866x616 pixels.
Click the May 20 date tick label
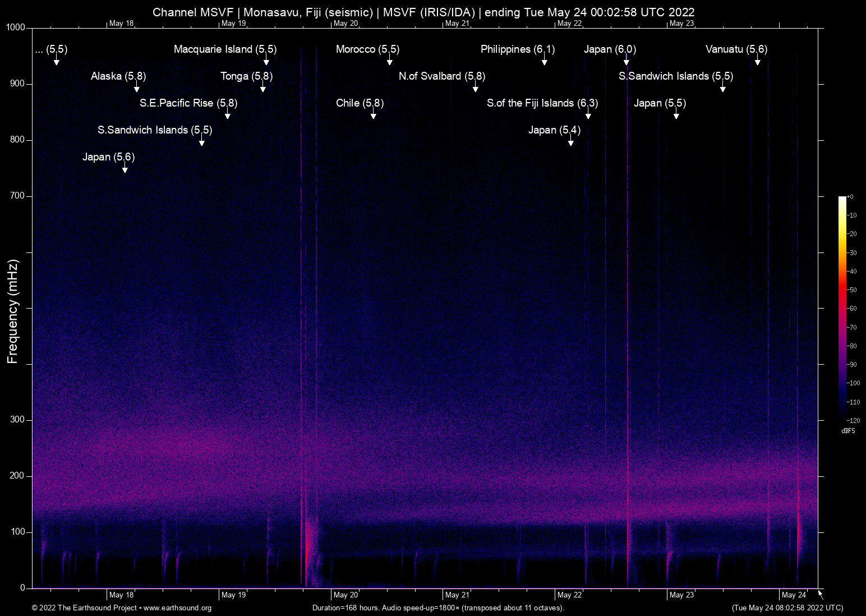[345, 595]
